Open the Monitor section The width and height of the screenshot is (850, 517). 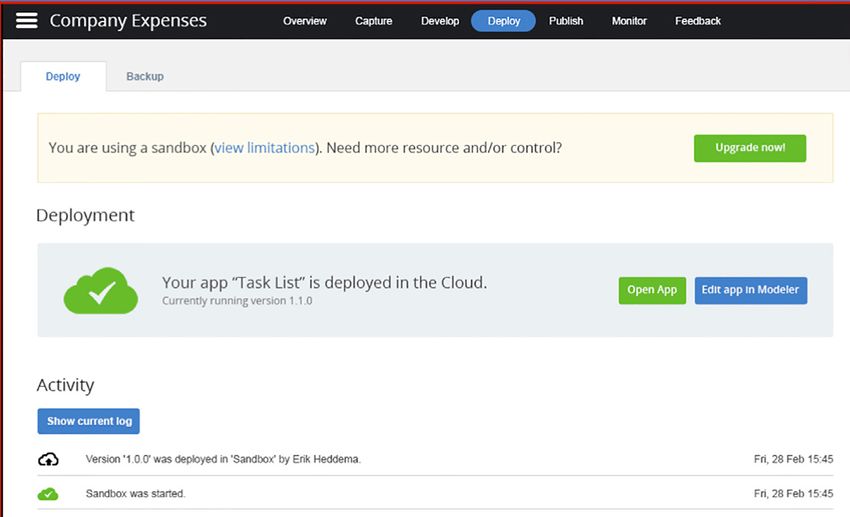click(x=629, y=21)
